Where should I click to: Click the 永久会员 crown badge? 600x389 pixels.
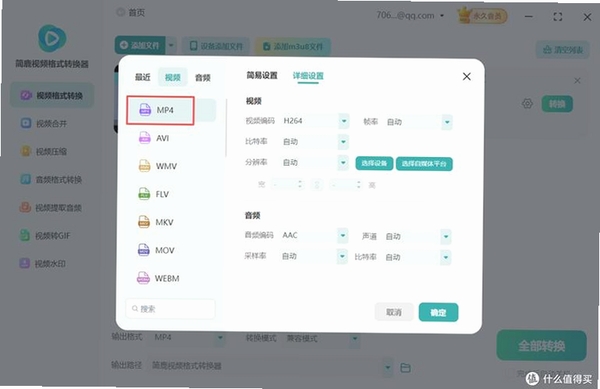[x=483, y=16]
